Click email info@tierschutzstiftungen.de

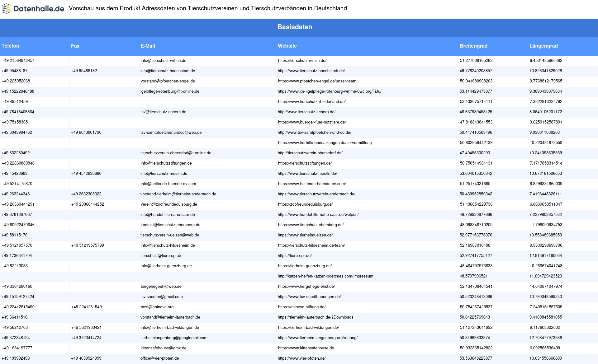click(x=166, y=163)
